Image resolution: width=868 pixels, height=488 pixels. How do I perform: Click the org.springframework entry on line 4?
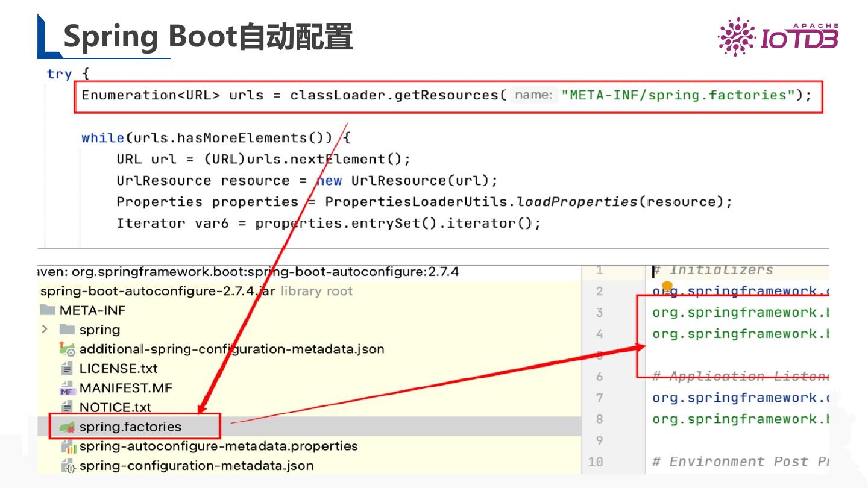click(741, 334)
